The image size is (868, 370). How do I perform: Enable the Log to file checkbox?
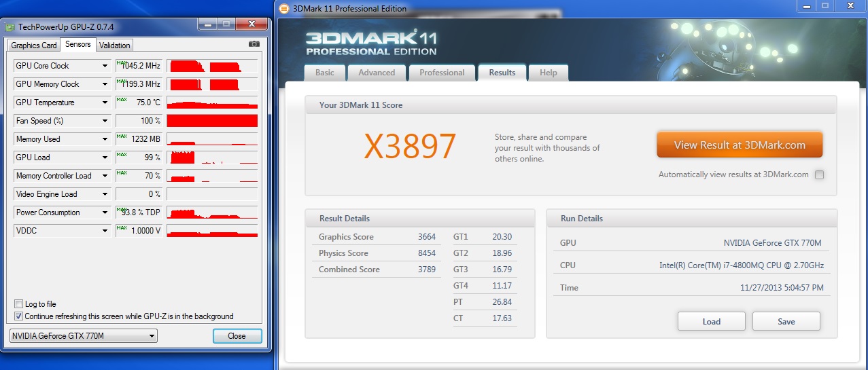18,304
